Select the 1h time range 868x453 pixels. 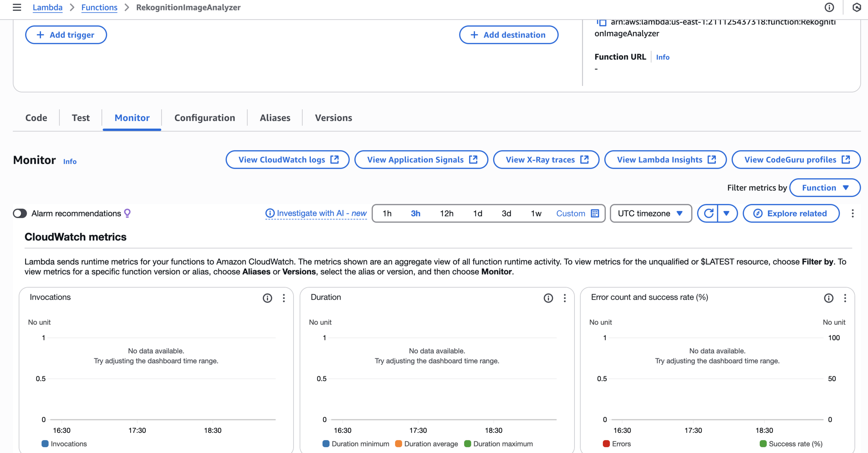pyautogui.click(x=387, y=213)
